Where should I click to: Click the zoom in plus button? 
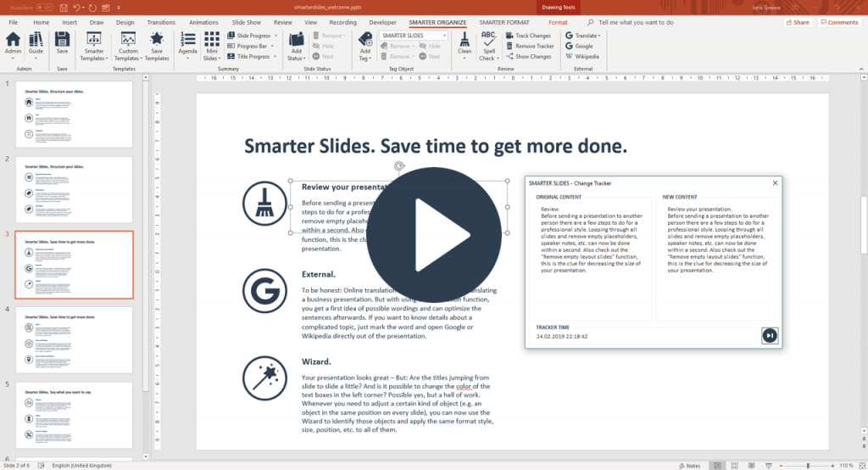832,466
